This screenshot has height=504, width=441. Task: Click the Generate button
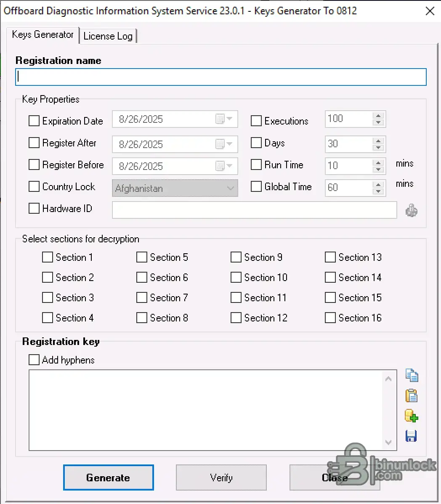tap(108, 477)
